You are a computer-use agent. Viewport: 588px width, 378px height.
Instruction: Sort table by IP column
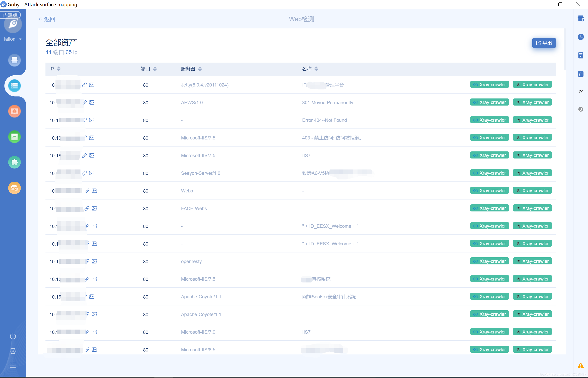click(58, 69)
